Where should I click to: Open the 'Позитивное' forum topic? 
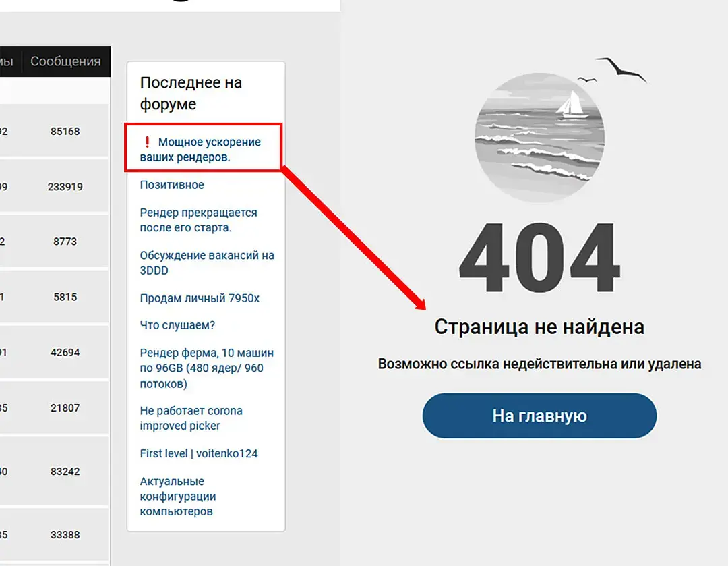click(x=172, y=185)
